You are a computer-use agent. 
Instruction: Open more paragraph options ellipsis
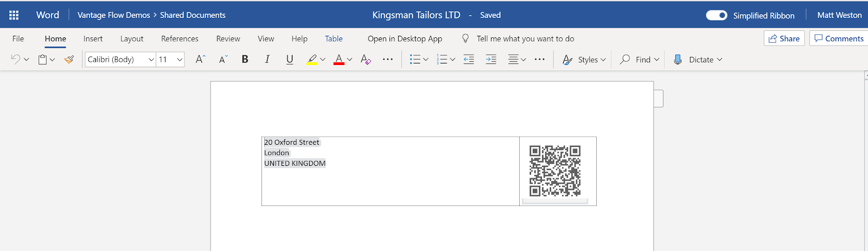point(539,59)
